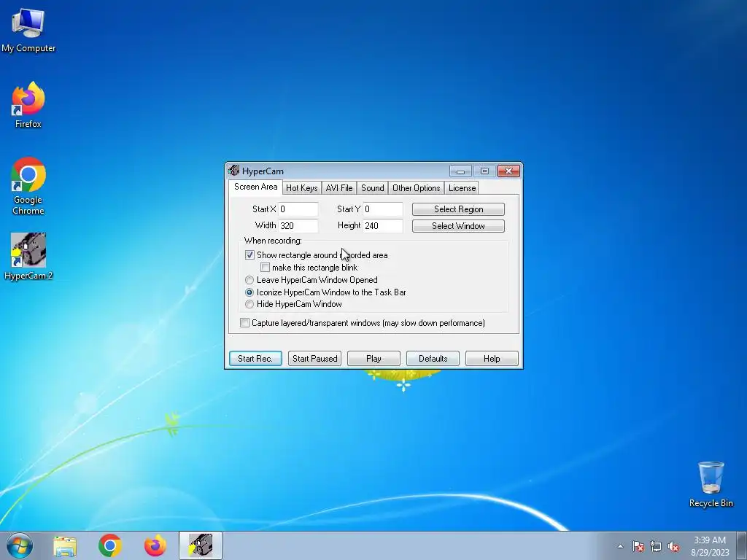Viewport: 747px width, 560px height.
Task: Minimize the HyperCam window
Action: coord(460,171)
